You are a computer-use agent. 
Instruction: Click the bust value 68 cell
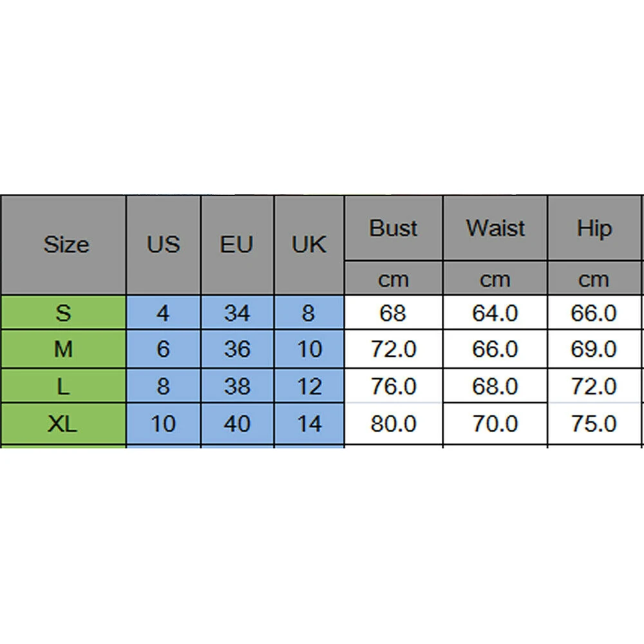[393, 313]
